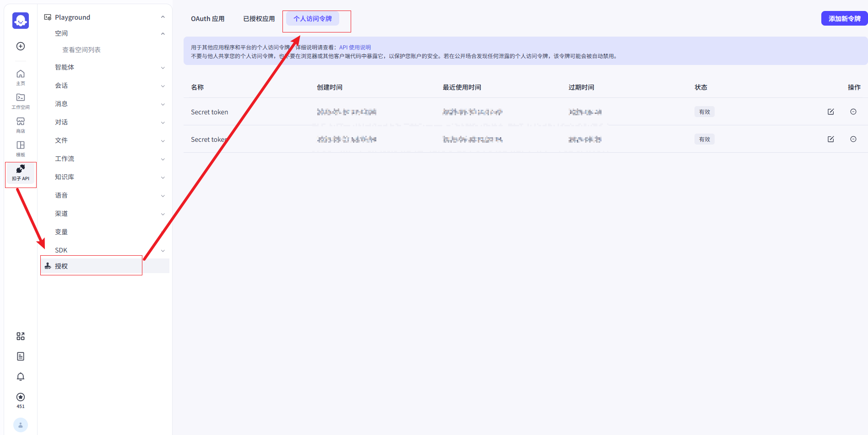Collapse the Playground section
The image size is (868, 435).
point(163,17)
